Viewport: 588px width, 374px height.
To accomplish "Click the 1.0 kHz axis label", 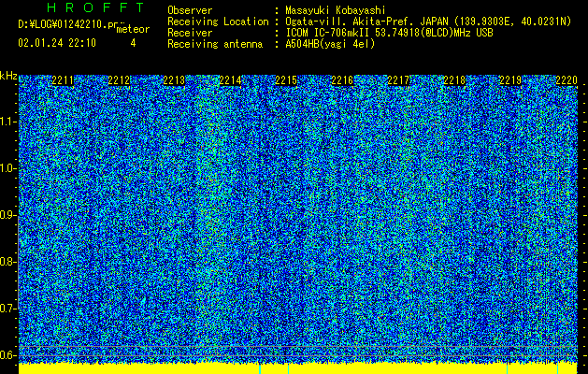I will 7,168.
